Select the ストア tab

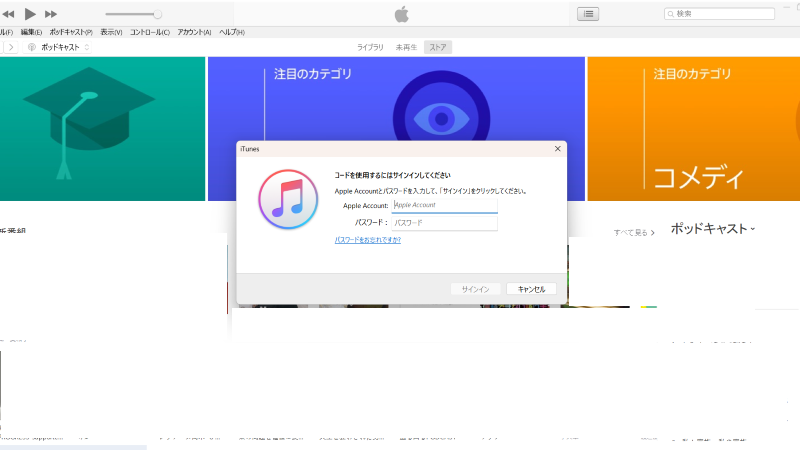pos(438,47)
